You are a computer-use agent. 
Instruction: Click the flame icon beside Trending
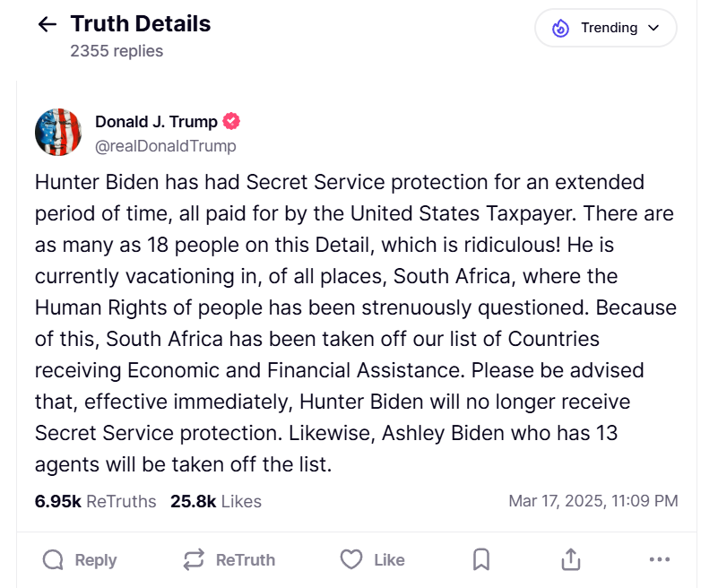coord(561,28)
